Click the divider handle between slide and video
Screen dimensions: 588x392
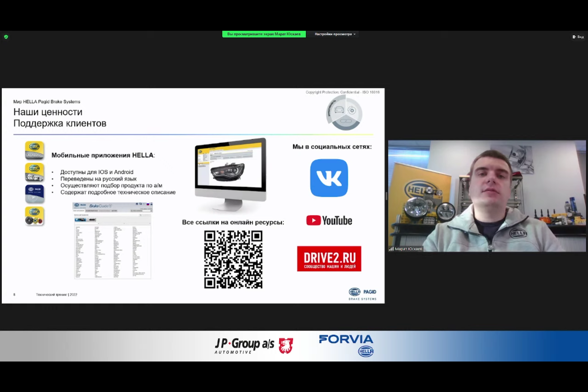point(386,196)
